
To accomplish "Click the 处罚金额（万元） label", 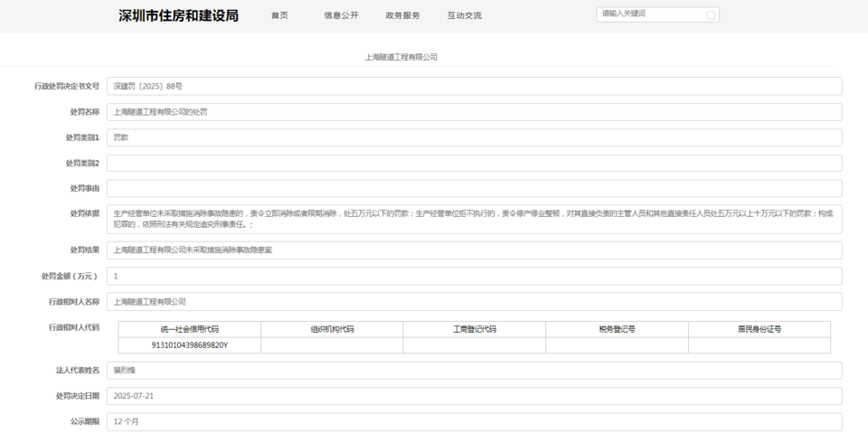I will (x=71, y=277).
